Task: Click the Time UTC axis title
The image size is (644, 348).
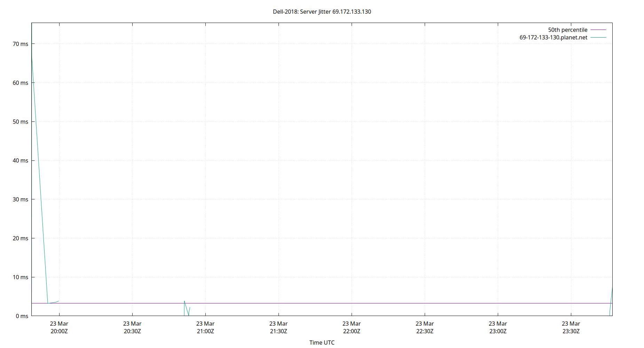Action: tap(322, 342)
